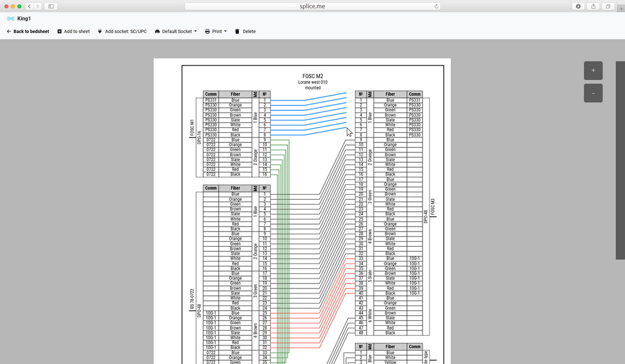The image size is (625, 364).
Task: Click the browser forward arrow
Action: click(38, 6)
